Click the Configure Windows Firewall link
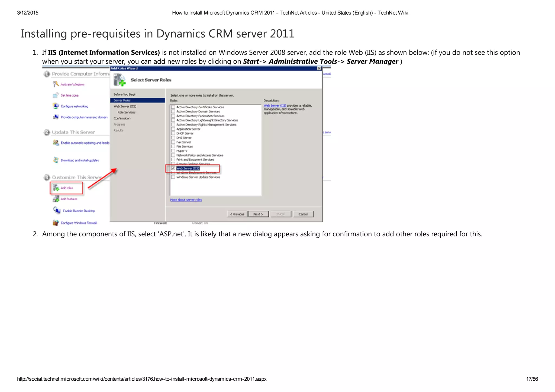 click(79, 223)
